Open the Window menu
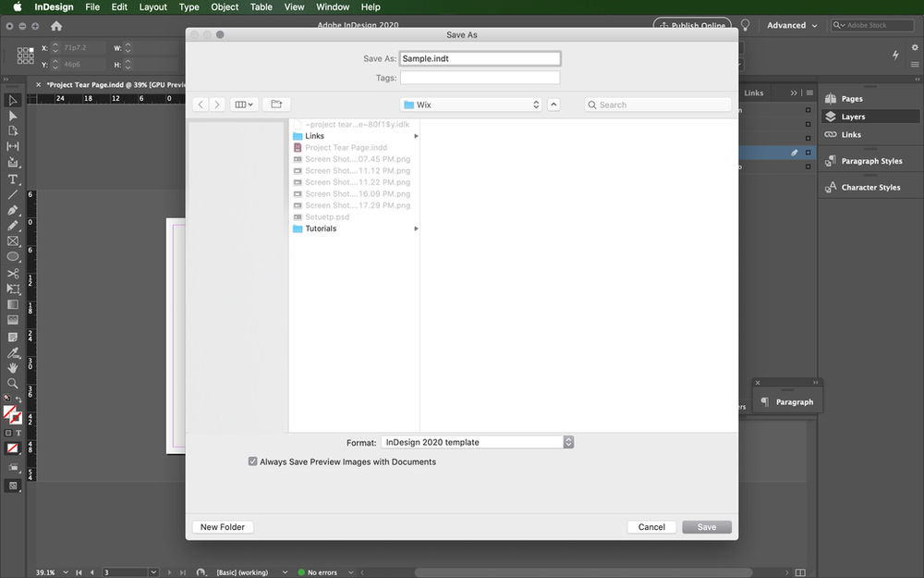924x578 pixels. [x=331, y=6]
